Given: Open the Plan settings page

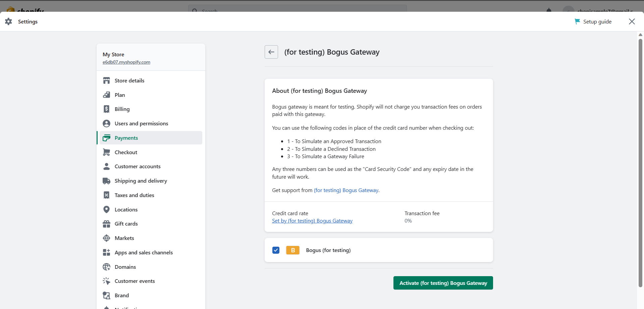Looking at the screenshot, I should (151, 95).
